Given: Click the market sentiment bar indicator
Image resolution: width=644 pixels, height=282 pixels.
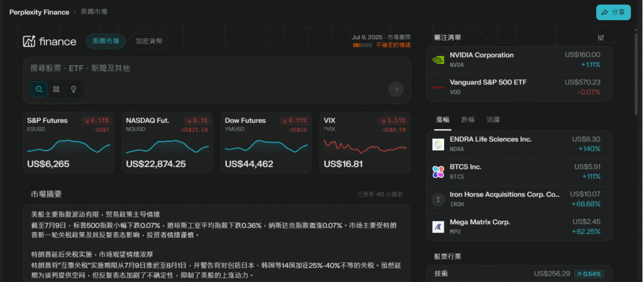Looking at the screenshot, I should tap(363, 45).
